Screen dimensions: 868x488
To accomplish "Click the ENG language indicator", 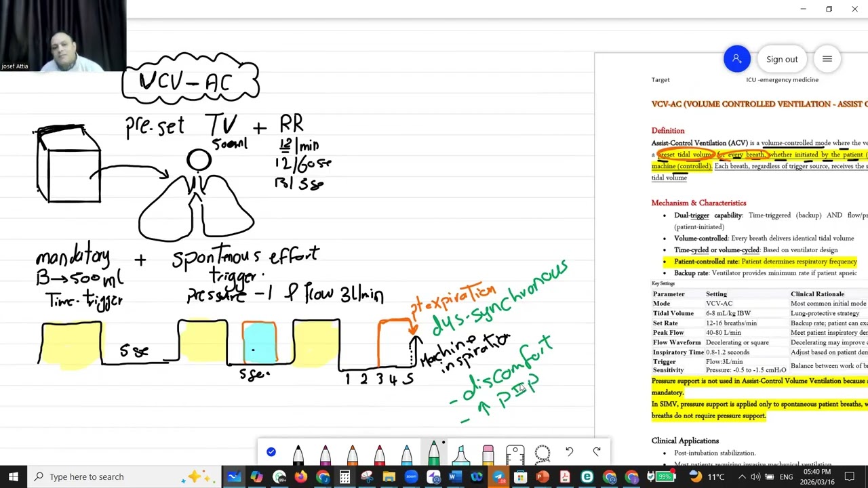I will 786,476.
